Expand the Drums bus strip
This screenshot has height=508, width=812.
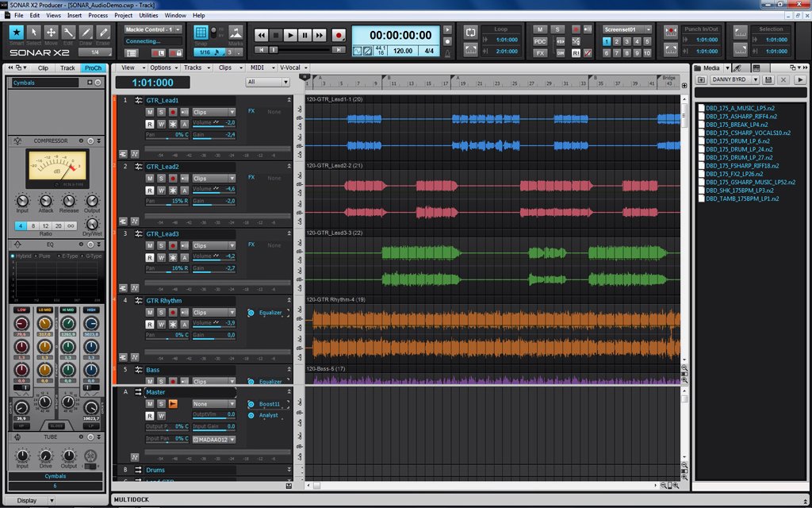tap(289, 470)
